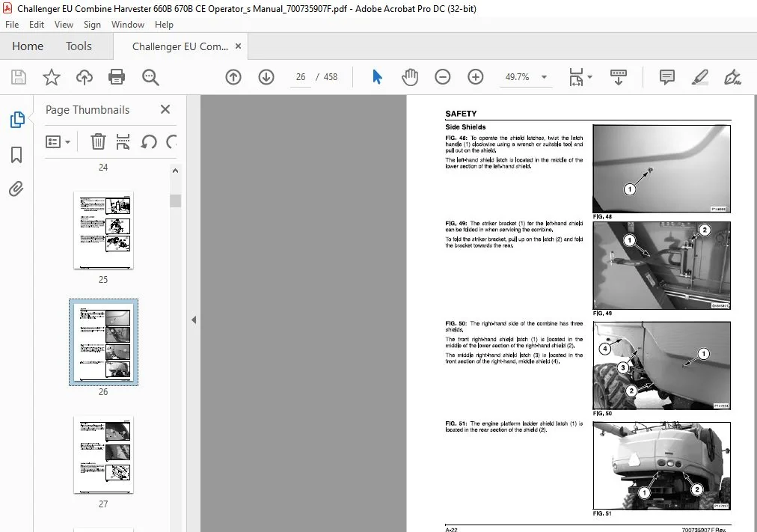The width and height of the screenshot is (757, 532).
Task: Add a comment sticky note
Action: [666, 77]
